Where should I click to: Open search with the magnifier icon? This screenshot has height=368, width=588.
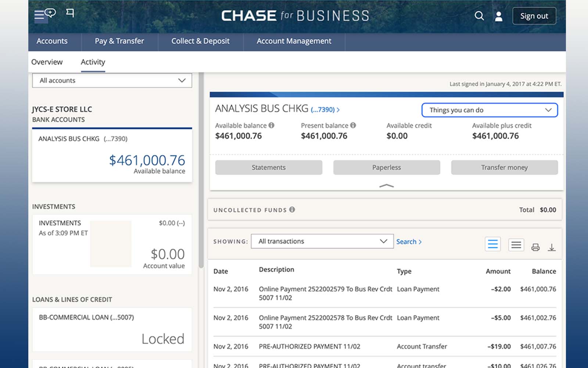point(479,16)
